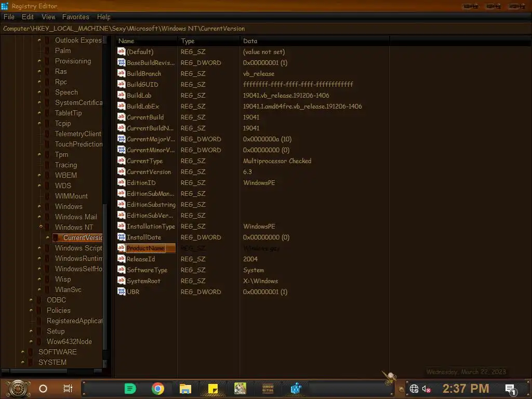Expand the Outlook Express tree node
This screenshot has height=399, width=532.
pos(39,40)
